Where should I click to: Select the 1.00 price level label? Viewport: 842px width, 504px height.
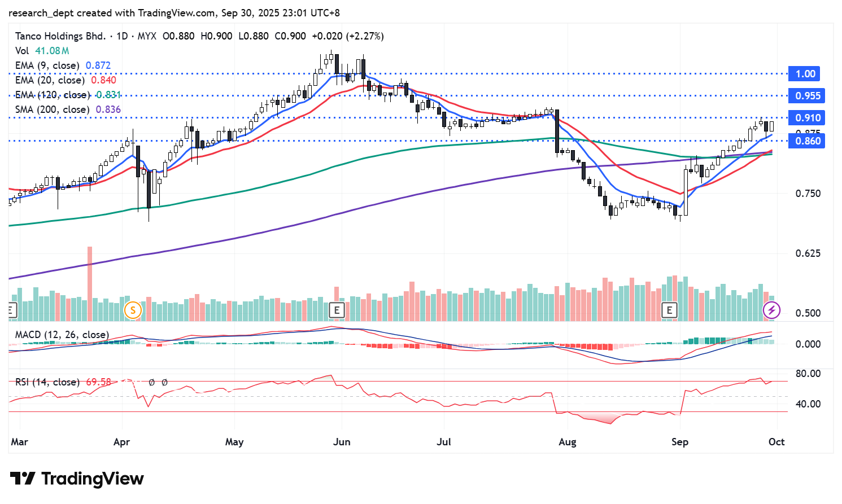pyautogui.click(x=805, y=74)
